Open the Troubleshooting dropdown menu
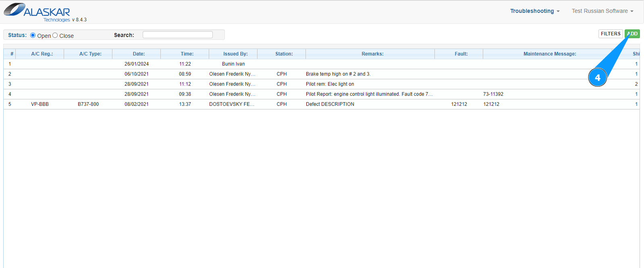The image size is (644, 268). [535, 11]
